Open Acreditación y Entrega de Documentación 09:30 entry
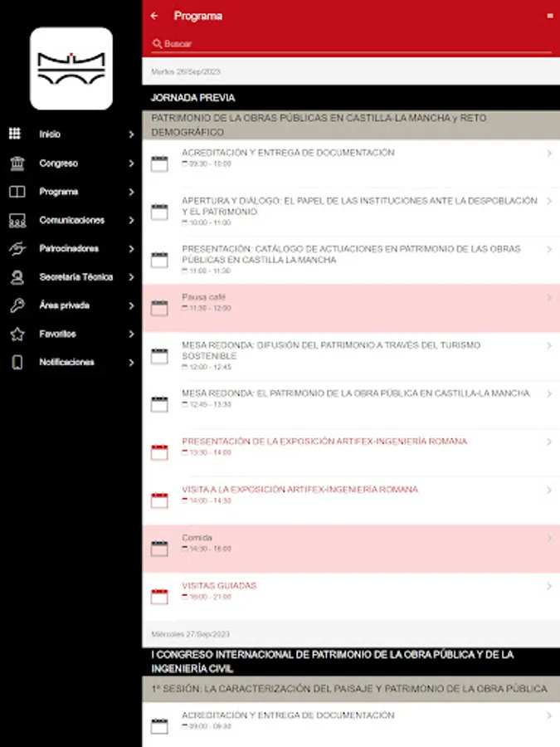The height and width of the screenshot is (747, 560). 351,164
